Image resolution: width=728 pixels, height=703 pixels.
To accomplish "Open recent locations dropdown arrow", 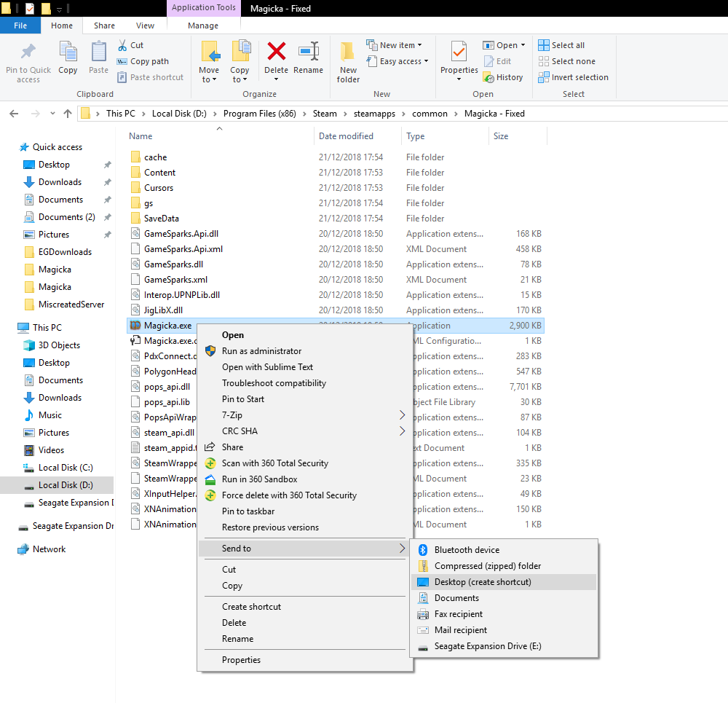I will point(52,114).
